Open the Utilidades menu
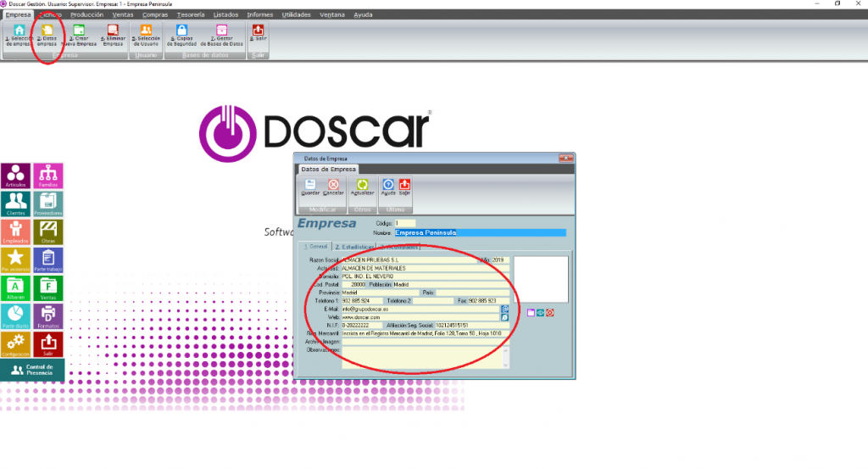 point(297,15)
